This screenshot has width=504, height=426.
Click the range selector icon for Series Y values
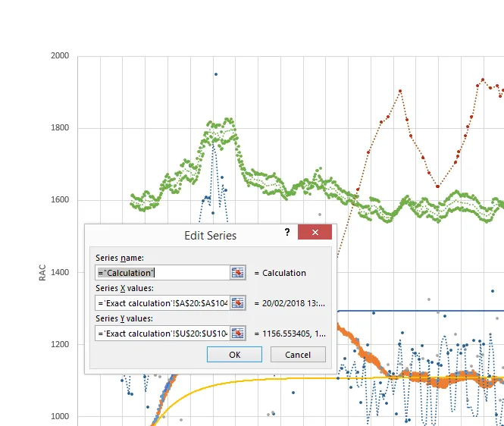[x=238, y=333]
